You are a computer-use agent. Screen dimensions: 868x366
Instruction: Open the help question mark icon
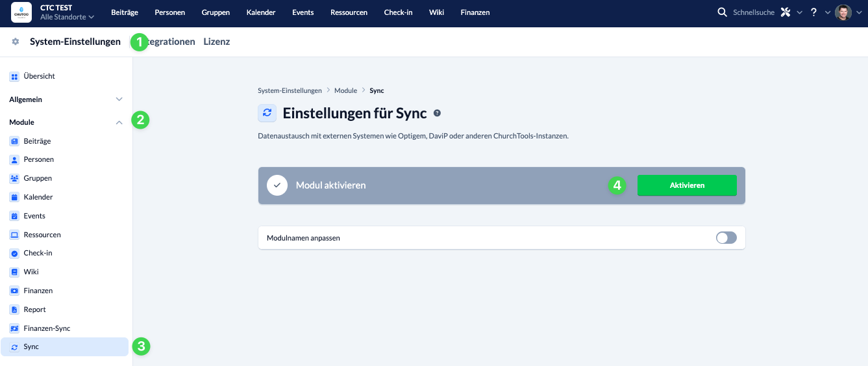813,12
